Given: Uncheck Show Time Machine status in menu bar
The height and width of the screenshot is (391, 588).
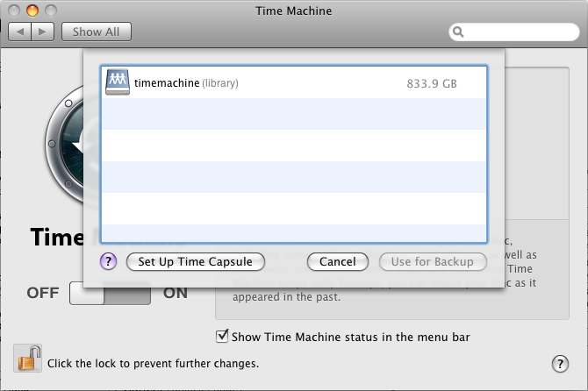Looking at the screenshot, I should click(222, 336).
